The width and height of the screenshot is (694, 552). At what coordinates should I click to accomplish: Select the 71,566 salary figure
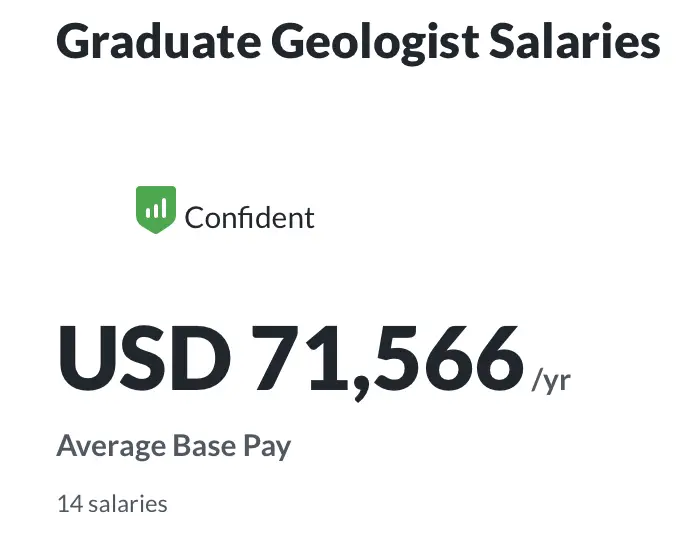click(x=387, y=361)
